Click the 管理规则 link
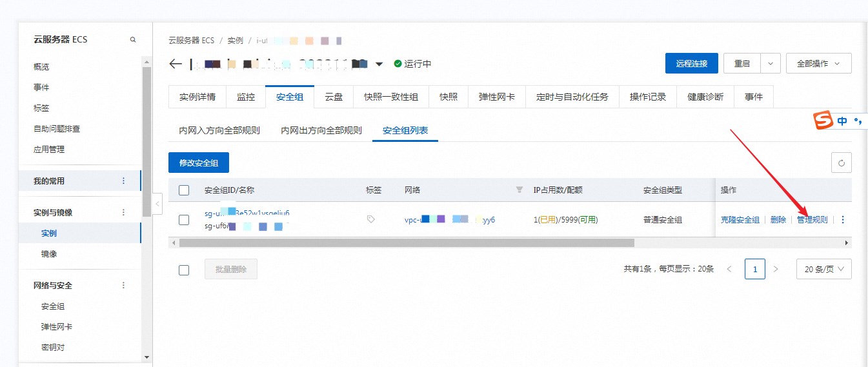The image size is (868, 367). tap(812, 220)
